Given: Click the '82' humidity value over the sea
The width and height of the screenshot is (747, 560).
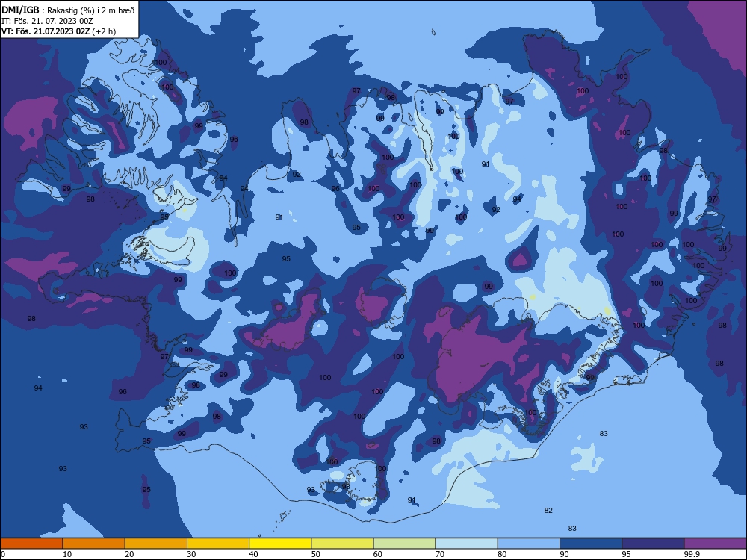Looking at the screenshot, I should pos(548,511).
